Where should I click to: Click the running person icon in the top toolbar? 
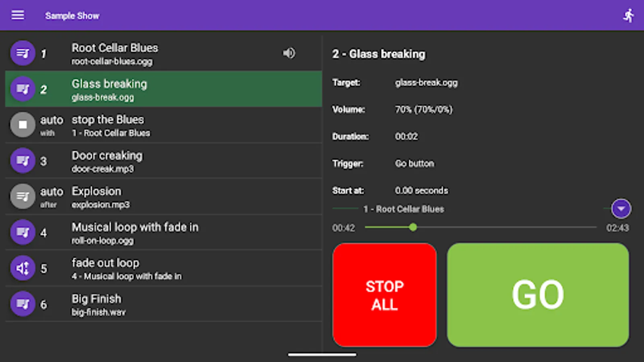[x=629, y=14]
